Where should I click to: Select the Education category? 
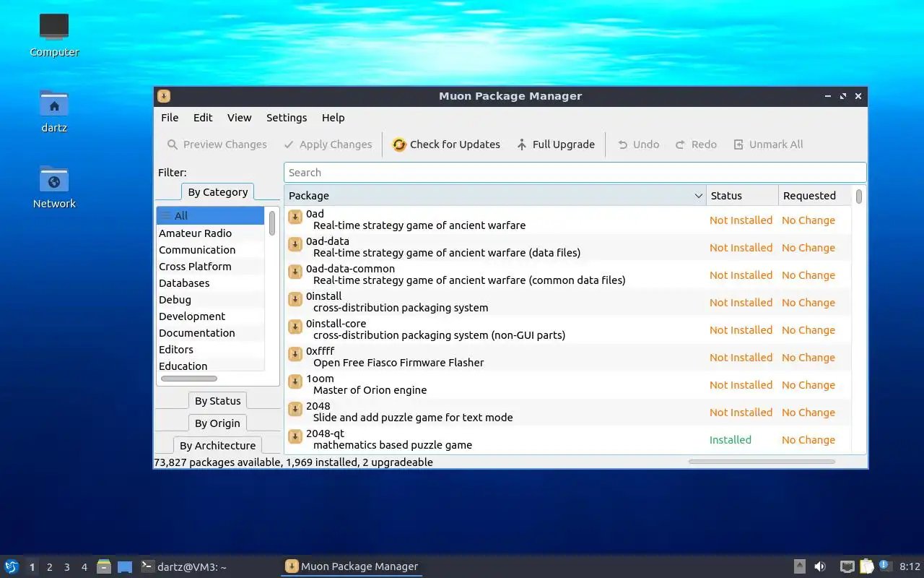(x=210, y=366)
